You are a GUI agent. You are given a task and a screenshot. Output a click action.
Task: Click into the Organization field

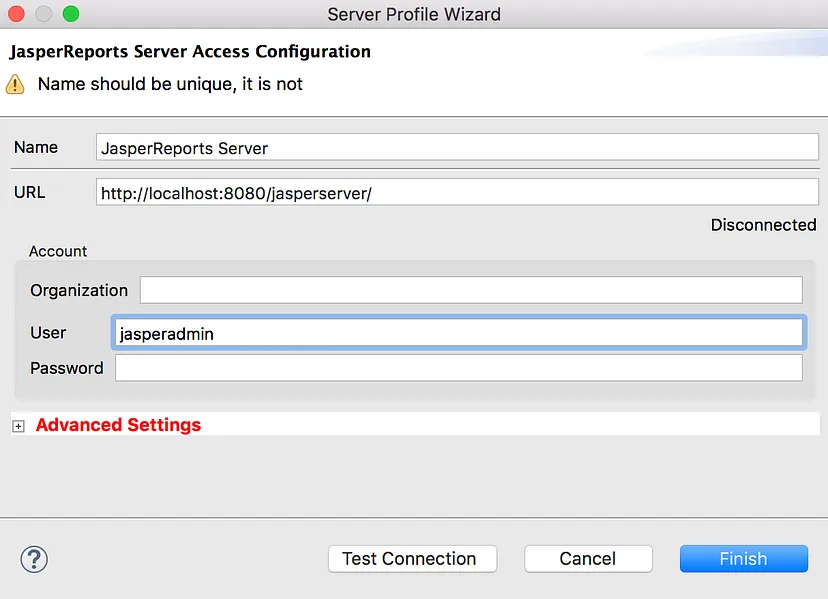pos(471,290)
